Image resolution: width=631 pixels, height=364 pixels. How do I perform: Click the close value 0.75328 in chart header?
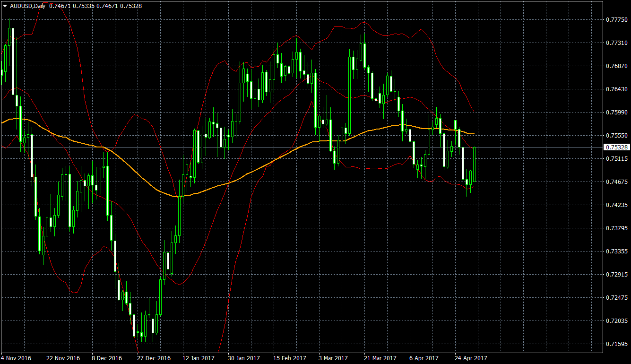point(131,6)
